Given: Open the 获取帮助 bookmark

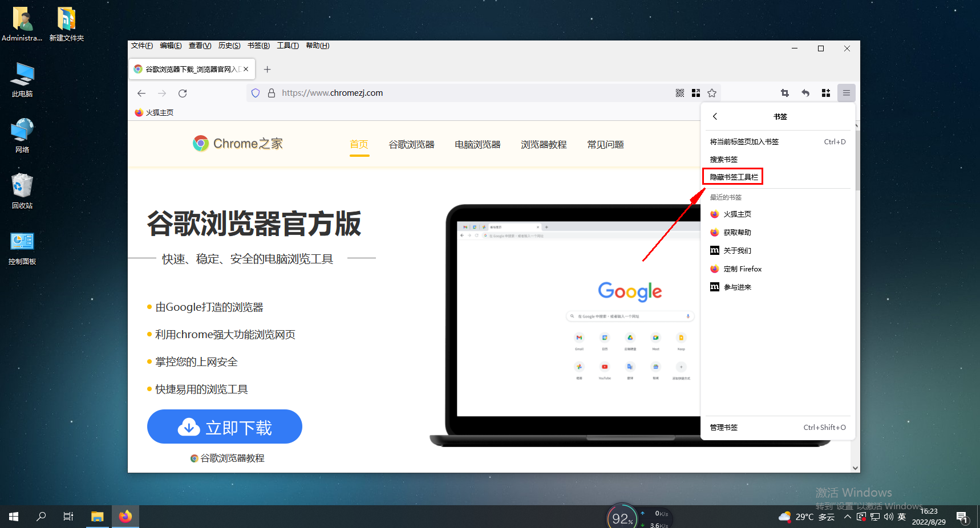Looking at the screenshot, I should [777, 233].
